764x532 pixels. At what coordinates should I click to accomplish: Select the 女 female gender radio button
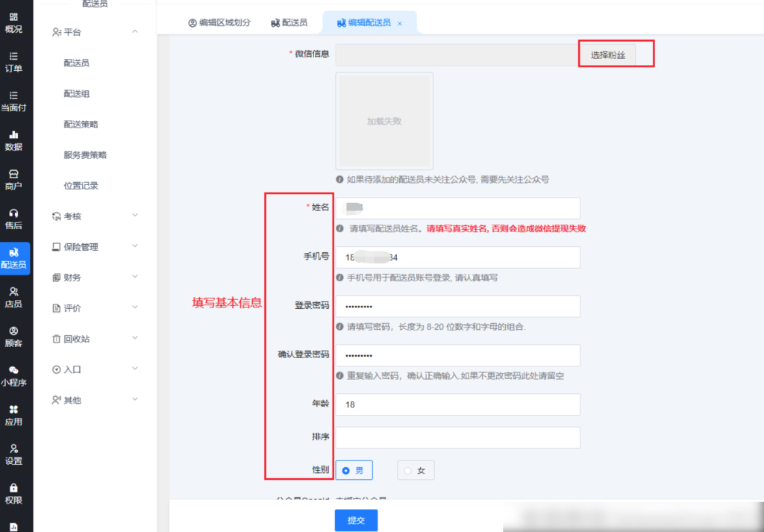pos(407,471)
